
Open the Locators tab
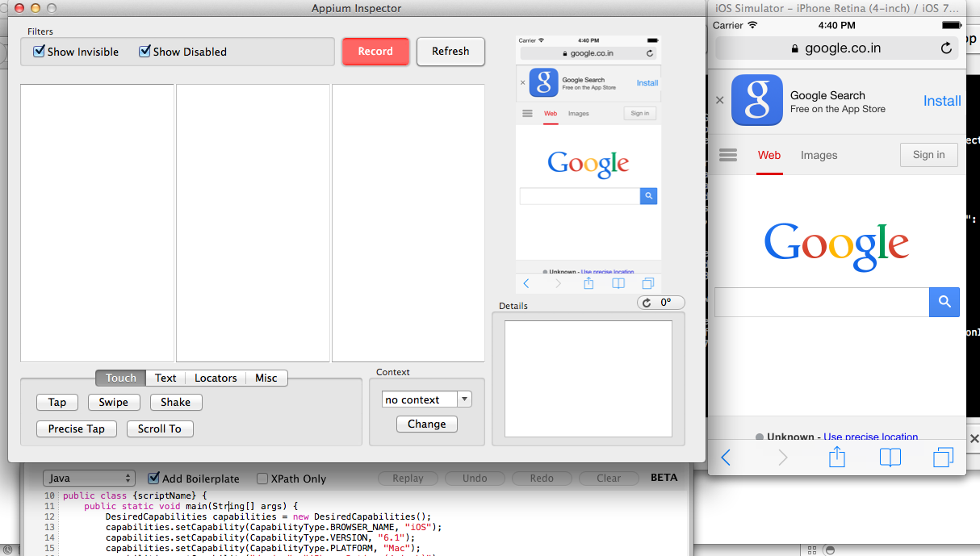216,378
